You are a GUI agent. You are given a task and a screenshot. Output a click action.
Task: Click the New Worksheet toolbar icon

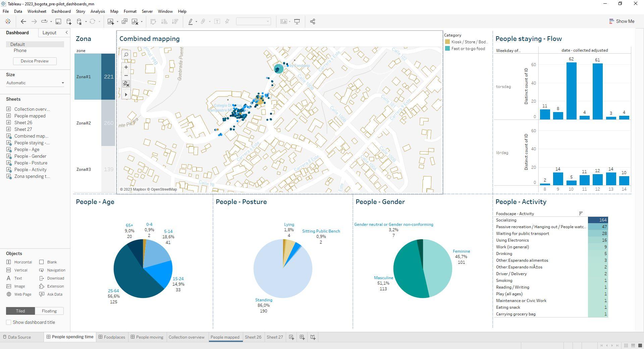click(x=110, y=21)
